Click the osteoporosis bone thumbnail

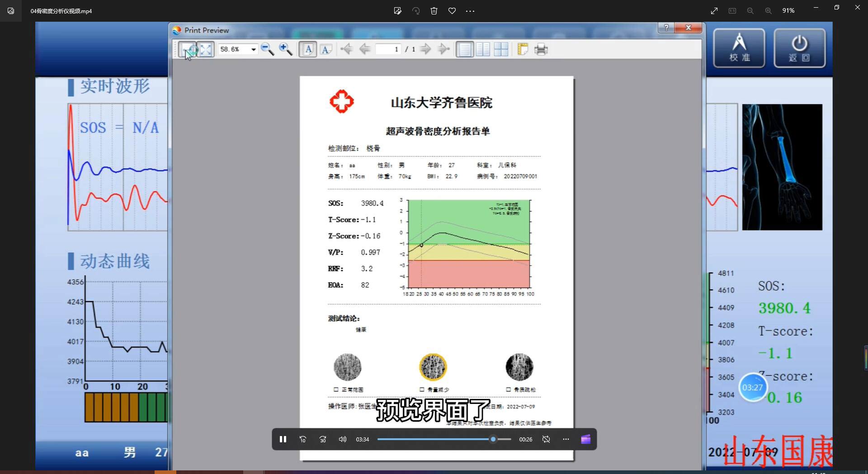click(519, 367)
